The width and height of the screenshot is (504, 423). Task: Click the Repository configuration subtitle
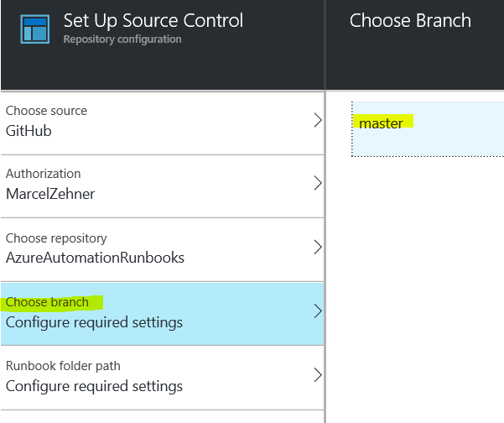pos(122,39)
